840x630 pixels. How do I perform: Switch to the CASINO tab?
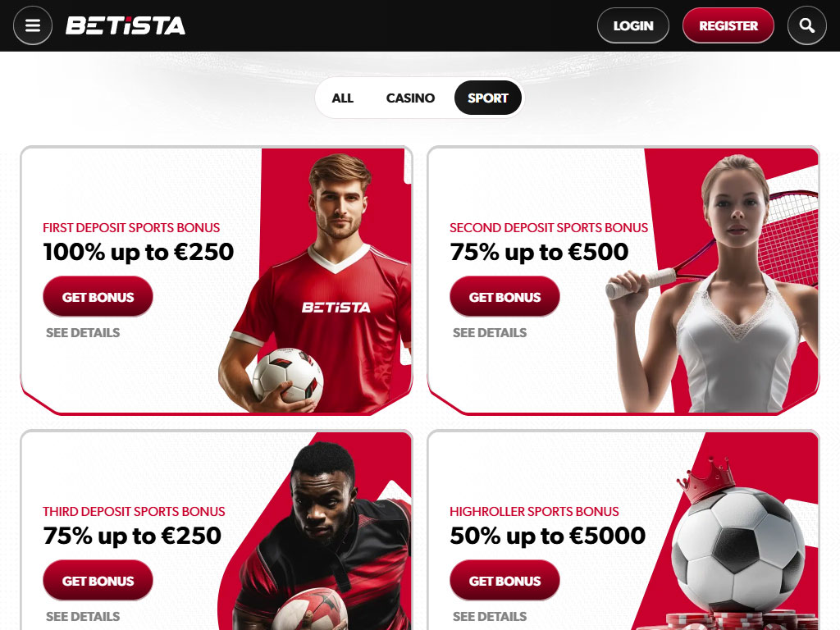410,98
